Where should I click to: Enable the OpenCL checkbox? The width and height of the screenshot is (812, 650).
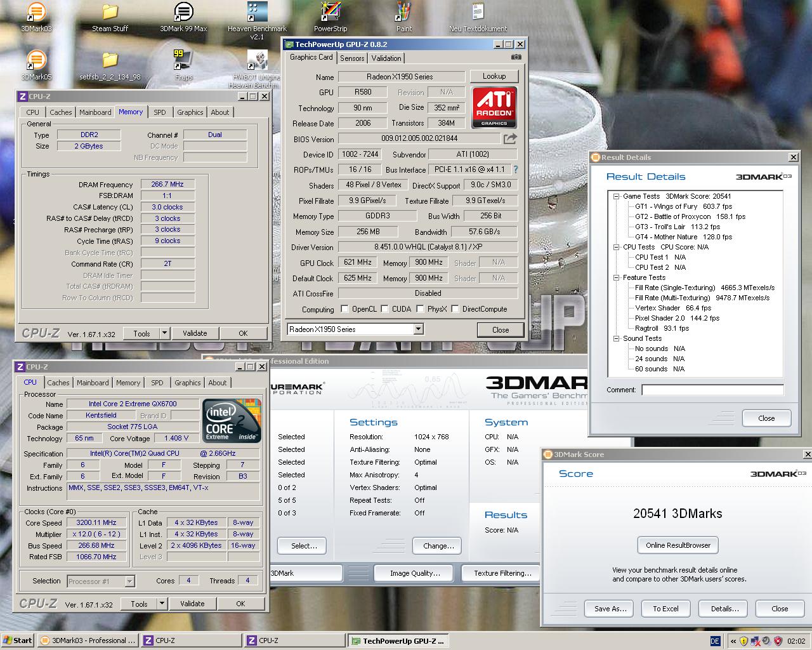pos(344,309)
